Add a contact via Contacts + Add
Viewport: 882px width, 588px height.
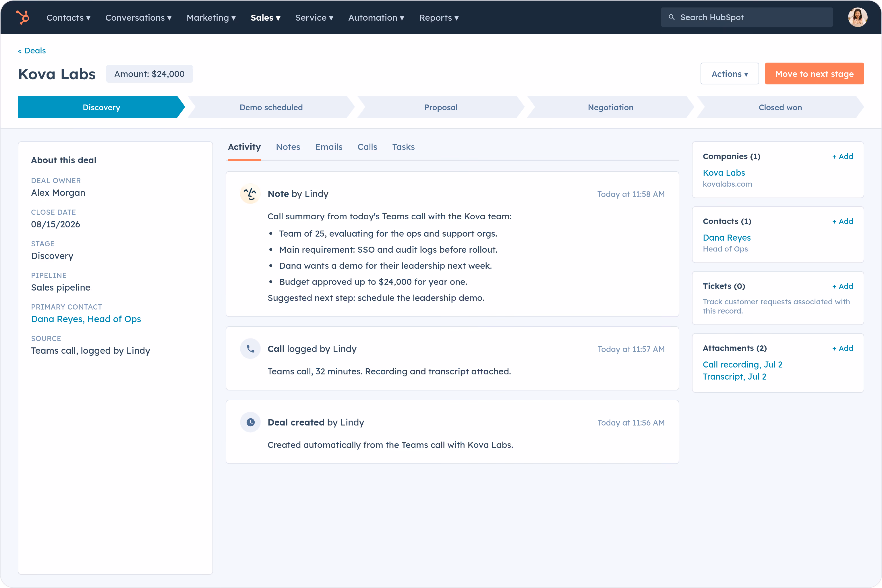click(x=843, y=221)
